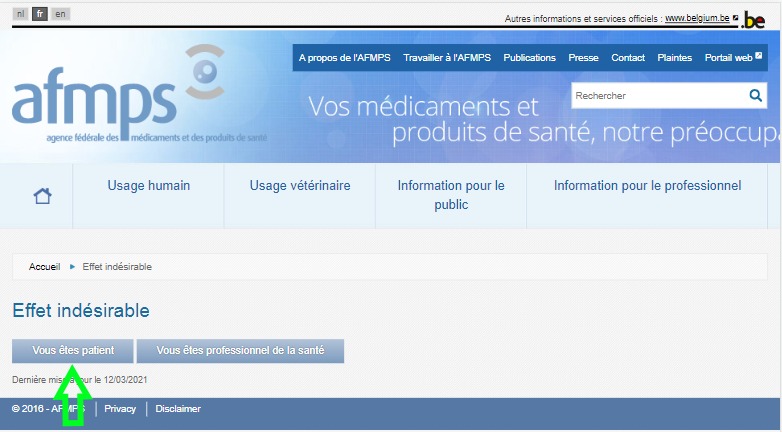The image size is (782, 432).
Task: Open Information pour le public menu
Action: click(451, 195)
